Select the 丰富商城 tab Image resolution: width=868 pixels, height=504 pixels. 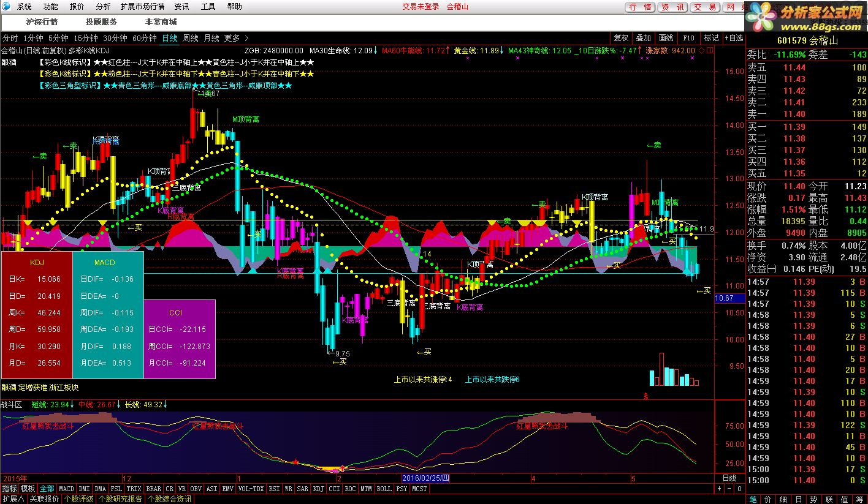click(161, 22)
